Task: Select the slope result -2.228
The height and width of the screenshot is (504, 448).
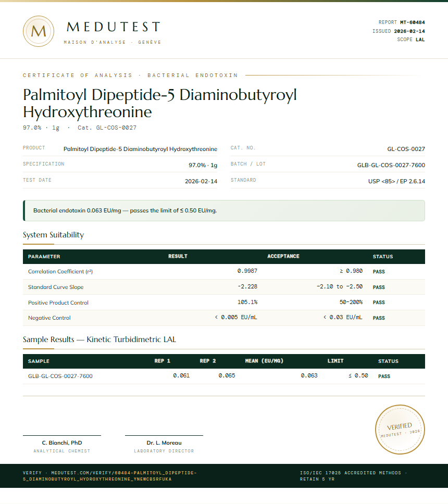Action: [x=247, y=286]
